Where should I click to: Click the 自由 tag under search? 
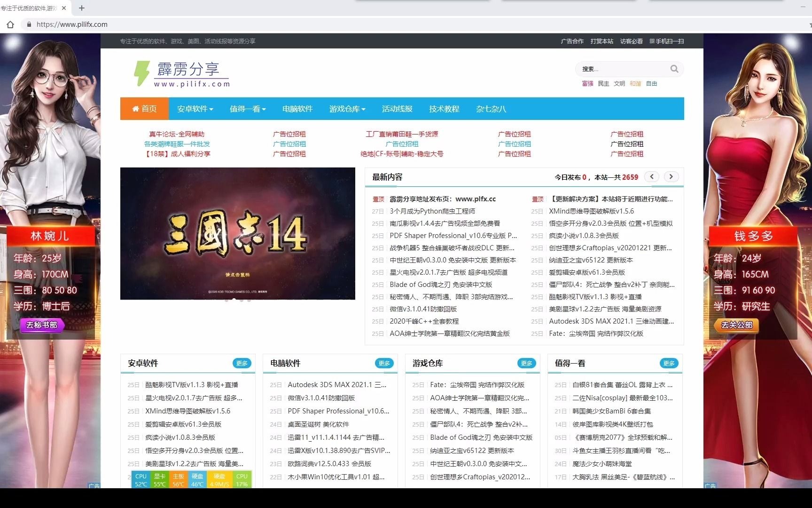click(x=651, y=84)
